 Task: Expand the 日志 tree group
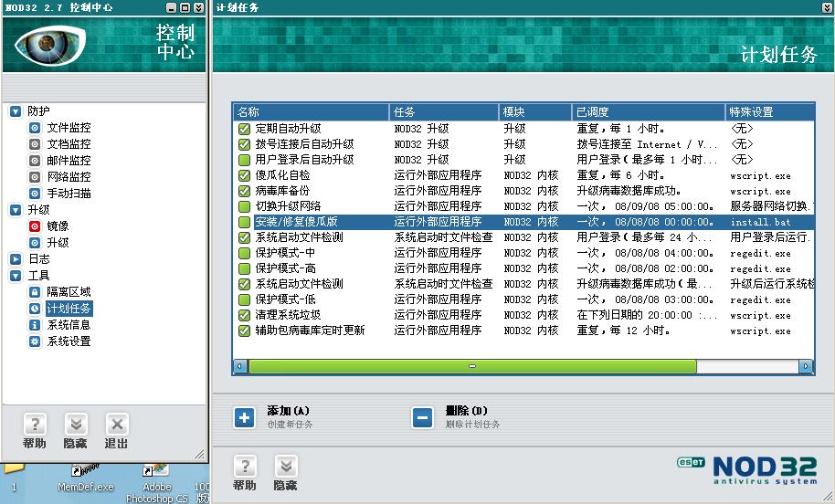[x=16, y=259]
